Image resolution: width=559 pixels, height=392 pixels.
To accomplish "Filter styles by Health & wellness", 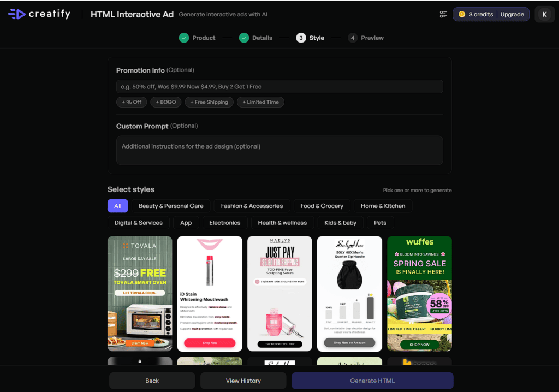I will [x=282, y=223].
